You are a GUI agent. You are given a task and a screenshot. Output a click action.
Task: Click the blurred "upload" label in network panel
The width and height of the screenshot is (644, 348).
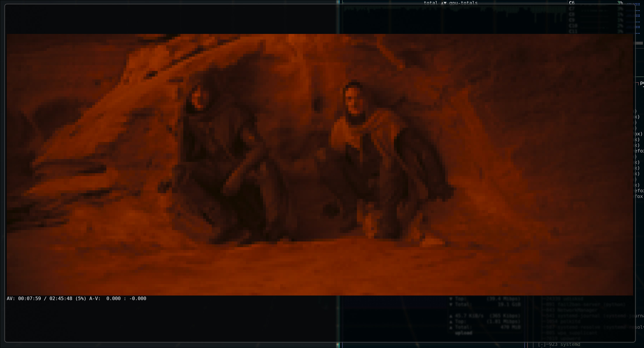tap(463, 333)
